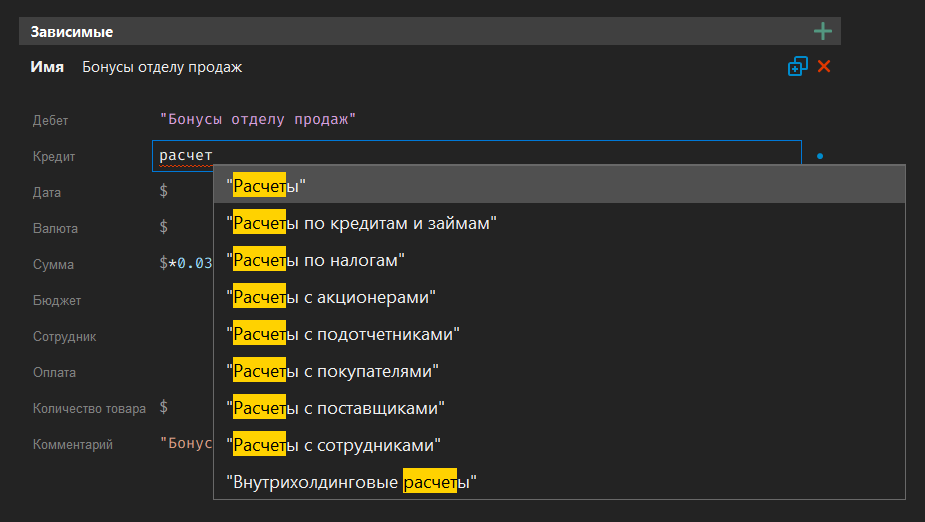Click the red delete cross icon
The height and width of the screenshot is (522, 925).
(824, 67)
